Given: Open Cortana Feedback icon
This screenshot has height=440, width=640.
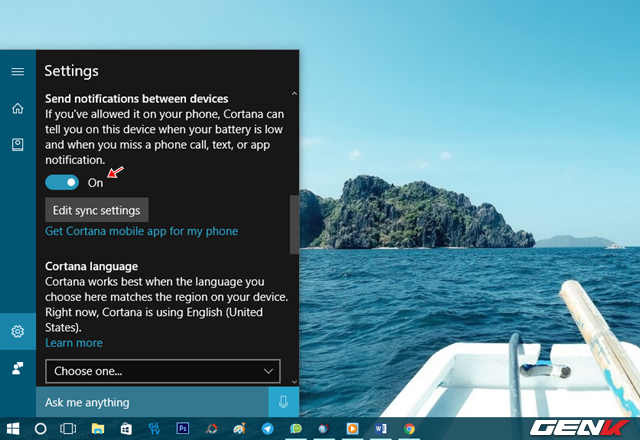Looking at the screenshot, I should tap(18, 368).
